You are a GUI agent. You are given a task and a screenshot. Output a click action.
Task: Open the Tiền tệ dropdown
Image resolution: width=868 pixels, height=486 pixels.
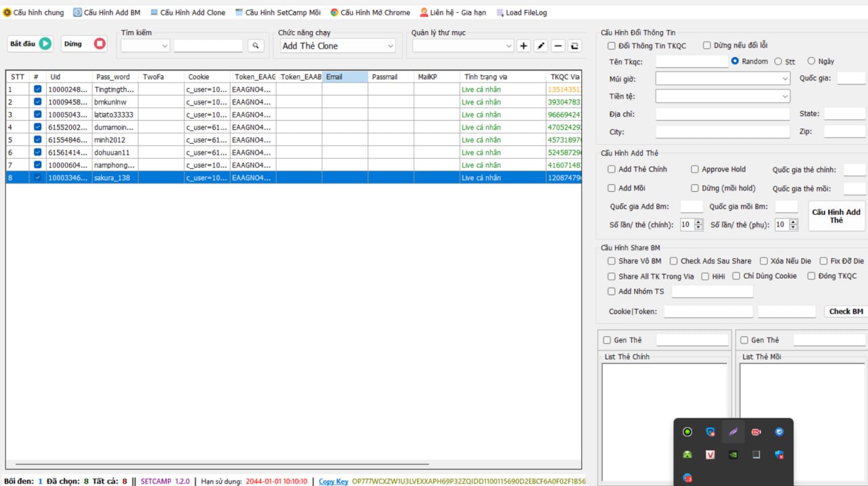pos(722,96)
